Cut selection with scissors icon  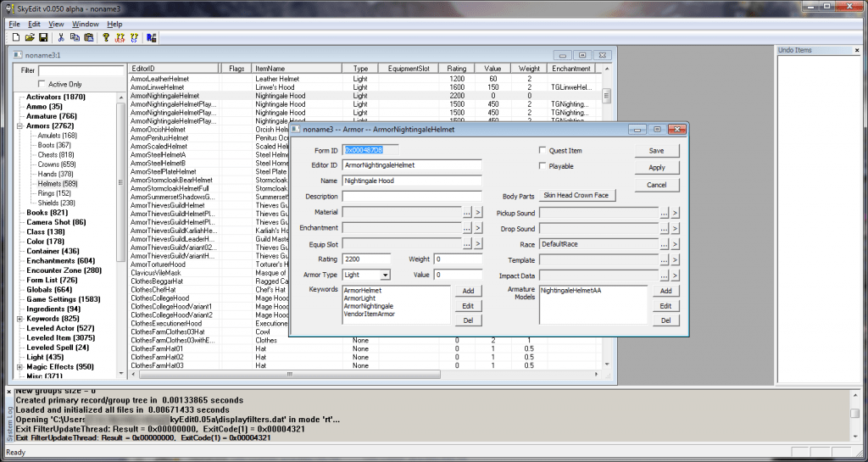(61, 37)
